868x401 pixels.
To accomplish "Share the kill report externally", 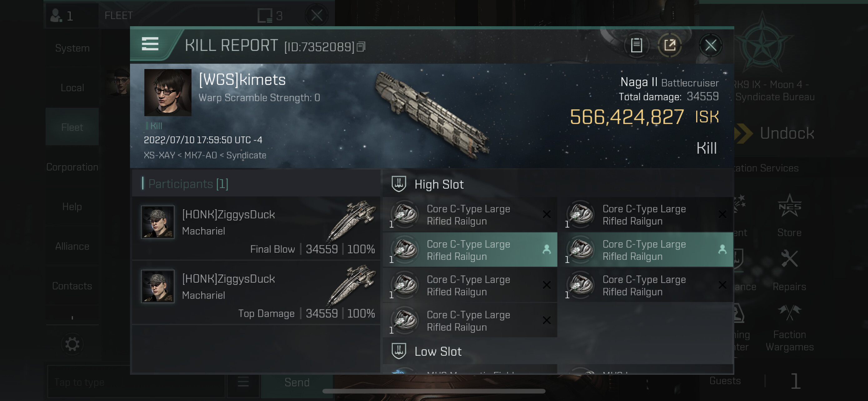I will (x=670, y=46).
